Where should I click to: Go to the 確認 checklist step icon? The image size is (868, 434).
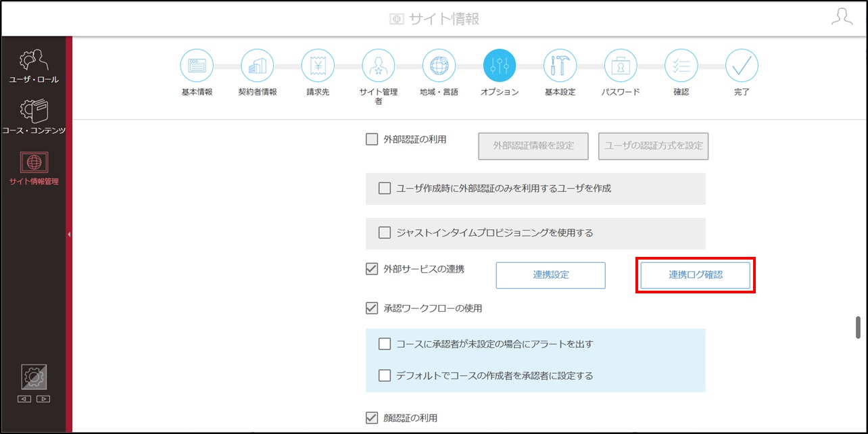pyautogui.click(x=681, y=66)
